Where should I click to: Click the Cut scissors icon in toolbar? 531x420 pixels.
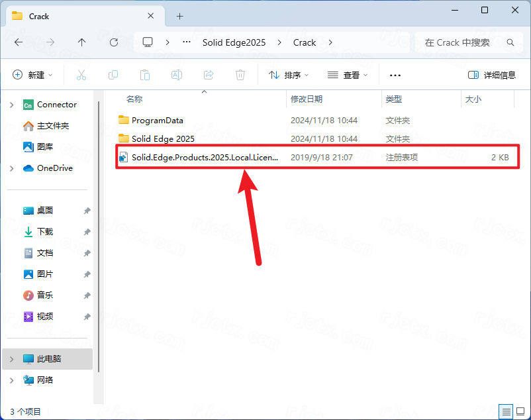click(81, 76)
